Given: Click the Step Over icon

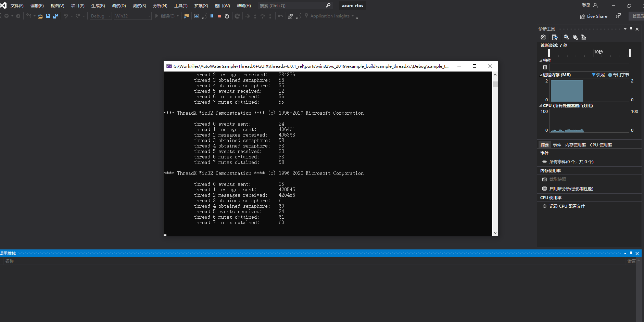Looking at the screenshot, I should point(263,16).
